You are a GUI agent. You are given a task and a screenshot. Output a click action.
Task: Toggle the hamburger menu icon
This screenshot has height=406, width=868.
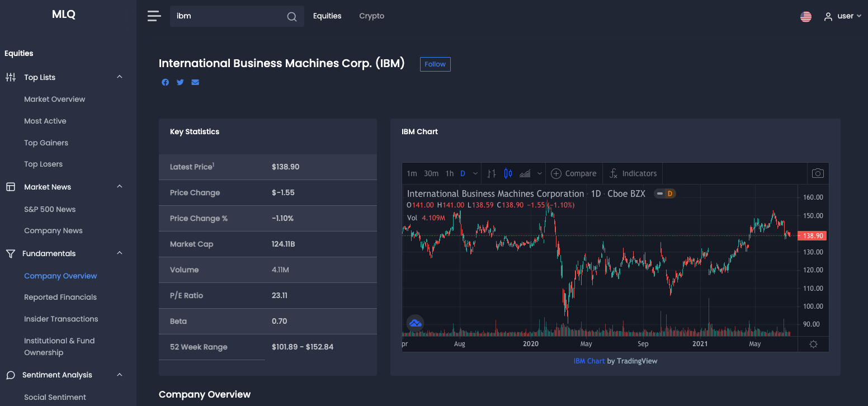(154, 16)
